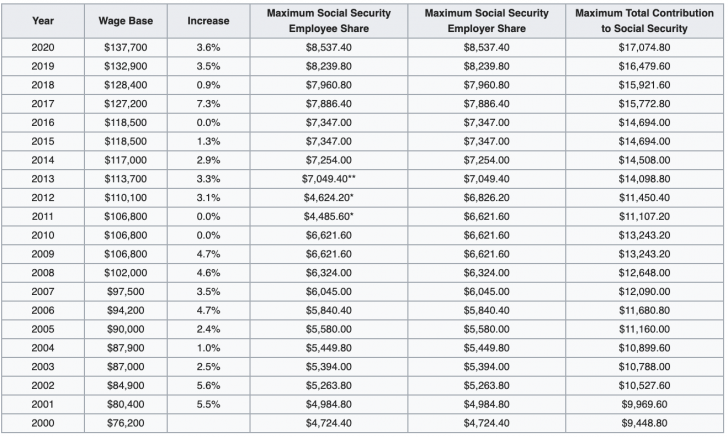Screen dimensions: 728x437
Task: Click the $11,450.40 total contribution cell
Action: (x=644, y=197)
